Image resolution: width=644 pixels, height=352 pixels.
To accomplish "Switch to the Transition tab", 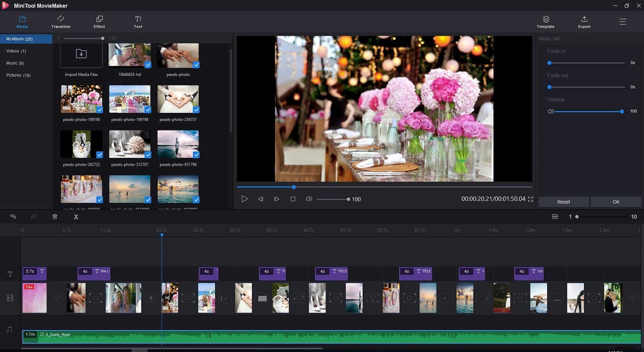I will click(x=60, y=21).
